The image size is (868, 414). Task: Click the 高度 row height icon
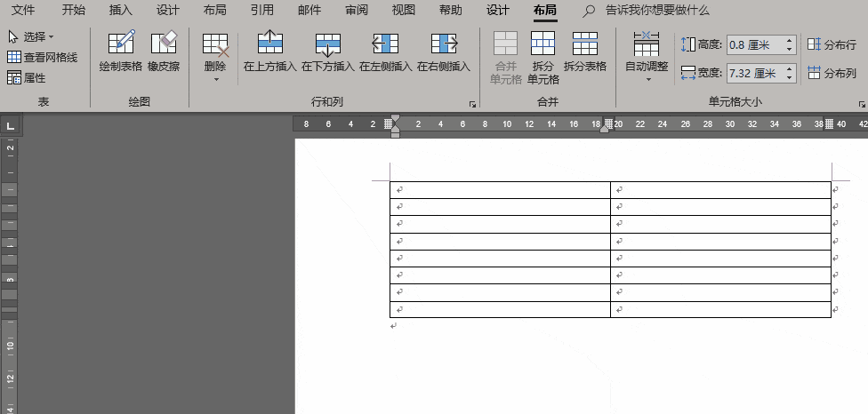[x=688, y=44]
